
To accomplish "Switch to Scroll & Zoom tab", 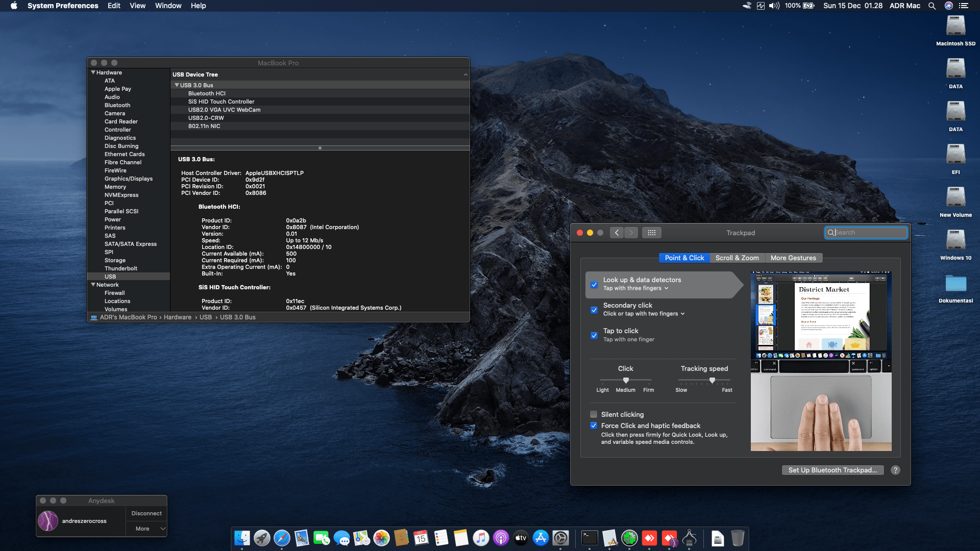I will pos(737,258).
